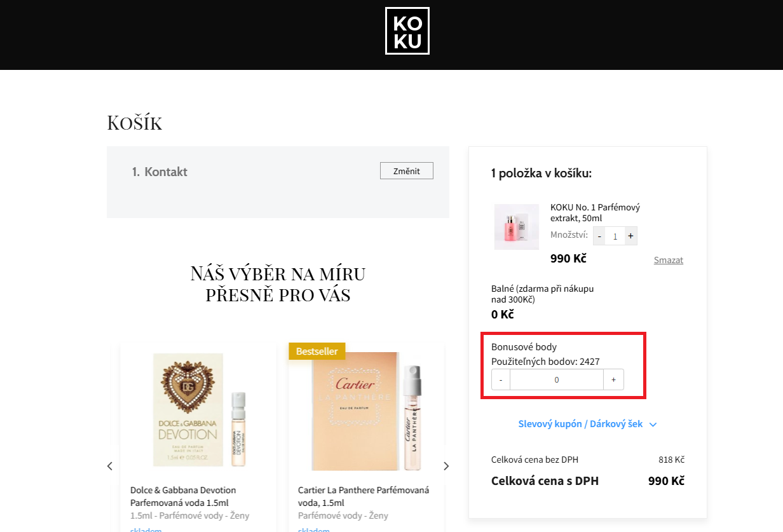Show previous product with left carousel arrow
The image size is (783, 532).
110,466
